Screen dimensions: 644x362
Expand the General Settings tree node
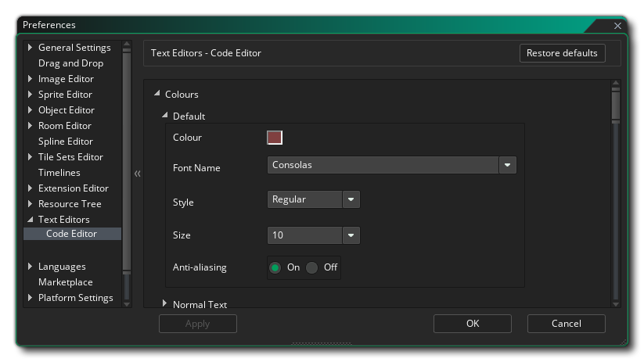[31, 48]
